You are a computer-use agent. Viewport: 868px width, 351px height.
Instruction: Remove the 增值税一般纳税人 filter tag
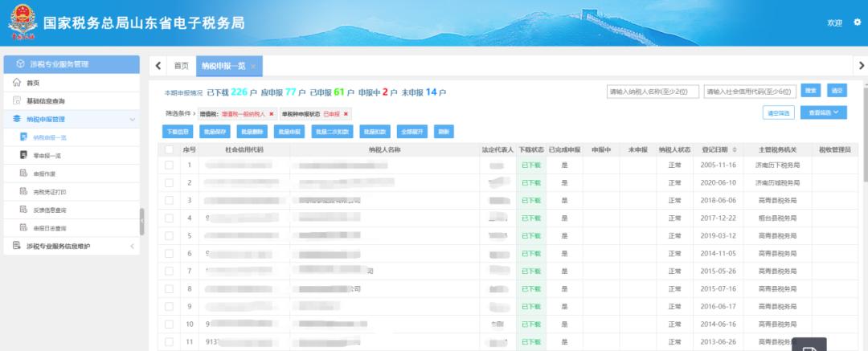272,114
